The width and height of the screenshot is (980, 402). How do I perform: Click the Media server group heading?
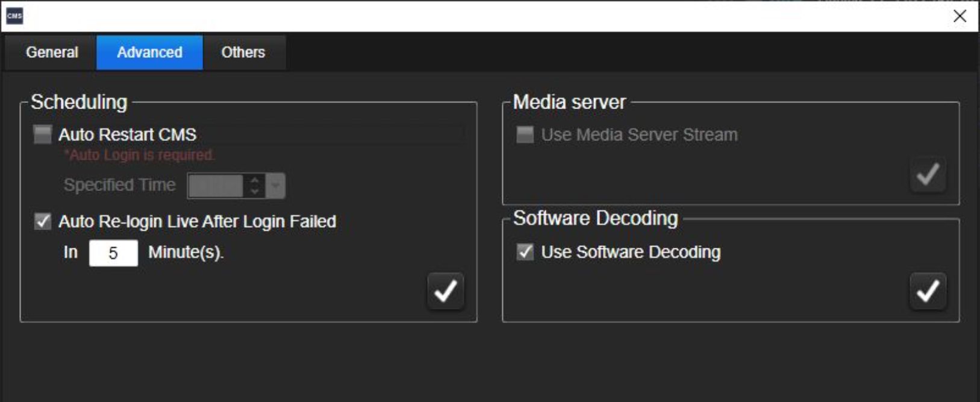[569, 102]
